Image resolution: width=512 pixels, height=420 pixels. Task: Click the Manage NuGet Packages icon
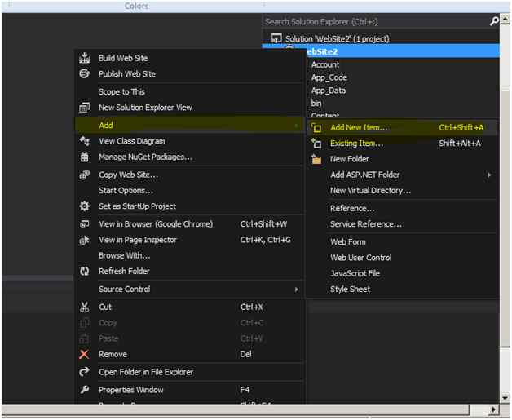coord(83,157)
